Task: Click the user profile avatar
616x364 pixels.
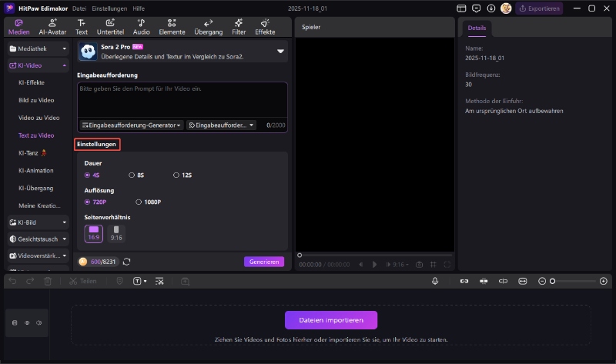Action: [x=506, y=8]
